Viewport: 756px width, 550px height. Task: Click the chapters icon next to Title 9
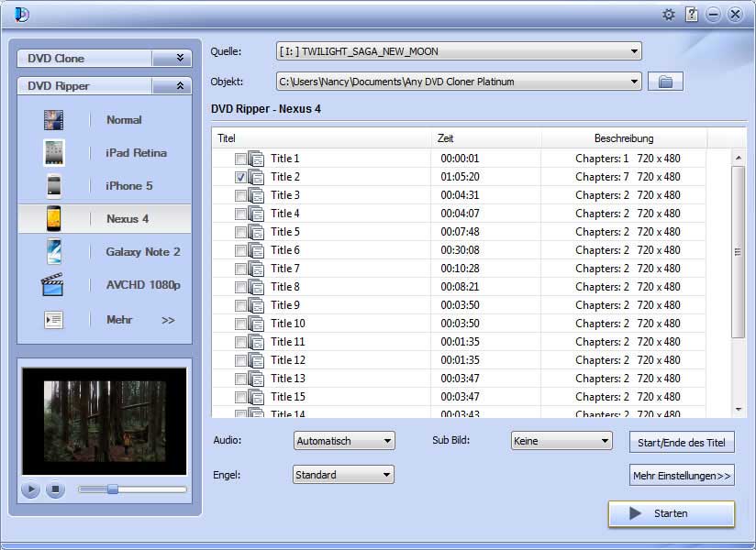point(256,305)
